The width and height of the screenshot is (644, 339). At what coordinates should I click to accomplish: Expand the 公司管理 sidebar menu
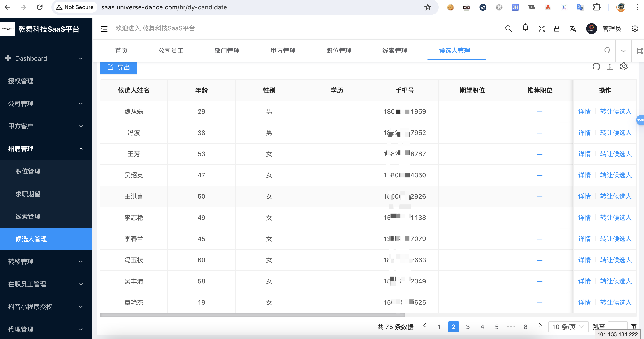coord(46,104)
